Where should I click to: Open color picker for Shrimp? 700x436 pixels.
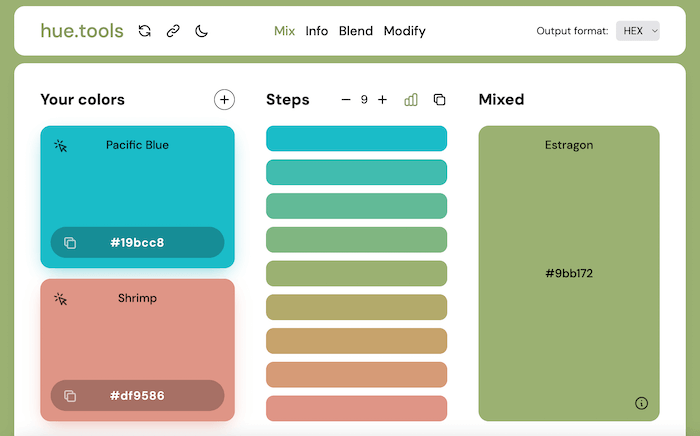(x=61, y=299)
